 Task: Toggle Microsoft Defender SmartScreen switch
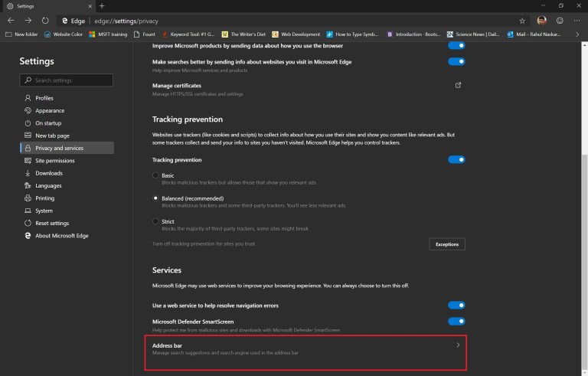[456, 321]
